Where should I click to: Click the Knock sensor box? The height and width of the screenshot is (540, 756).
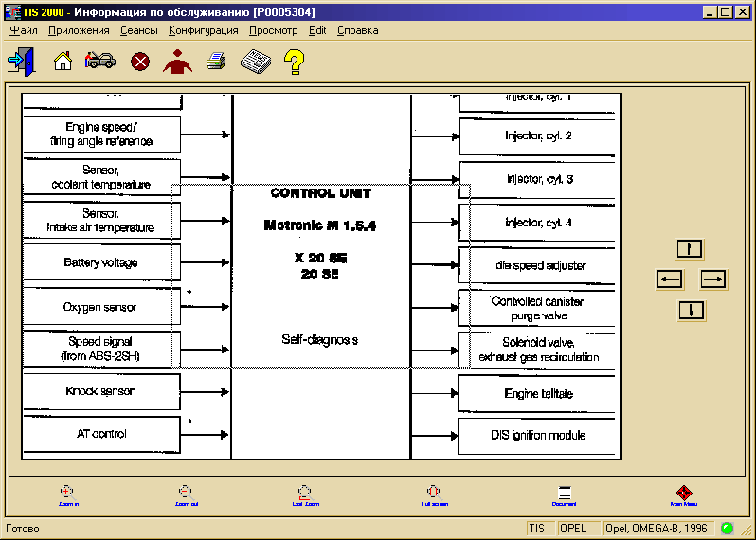point(101,391)
